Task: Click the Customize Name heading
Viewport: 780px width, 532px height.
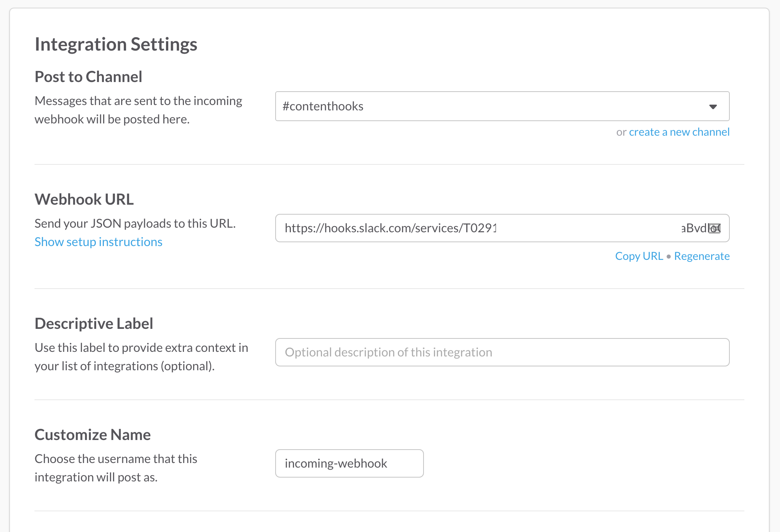Action: (x=93, y=435)
